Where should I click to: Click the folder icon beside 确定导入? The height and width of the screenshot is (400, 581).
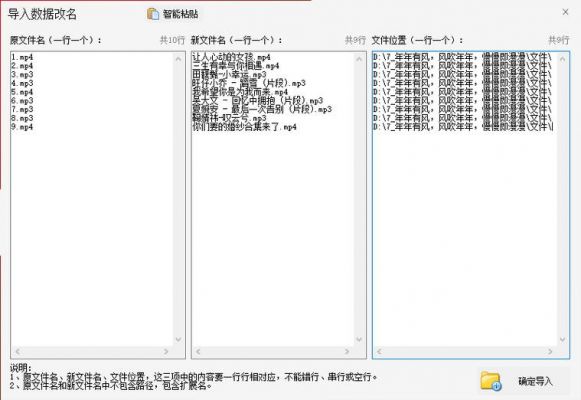[491, 381]
